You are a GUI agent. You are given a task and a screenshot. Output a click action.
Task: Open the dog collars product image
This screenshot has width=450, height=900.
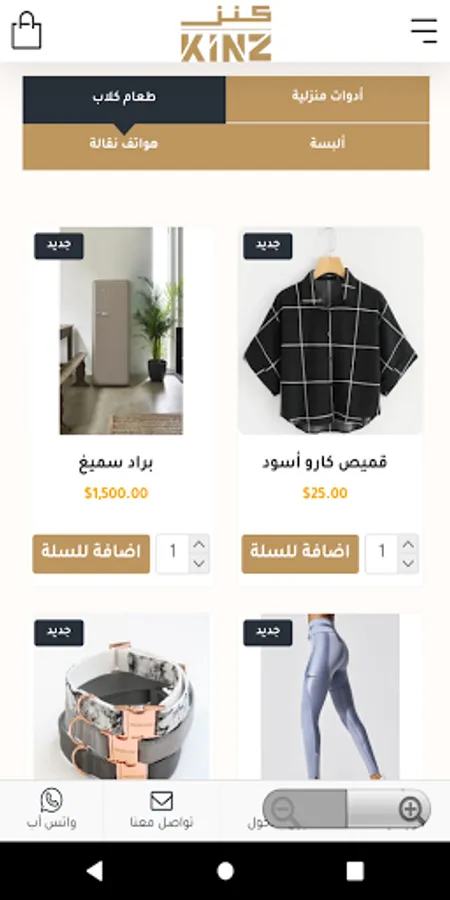(121, 696)
